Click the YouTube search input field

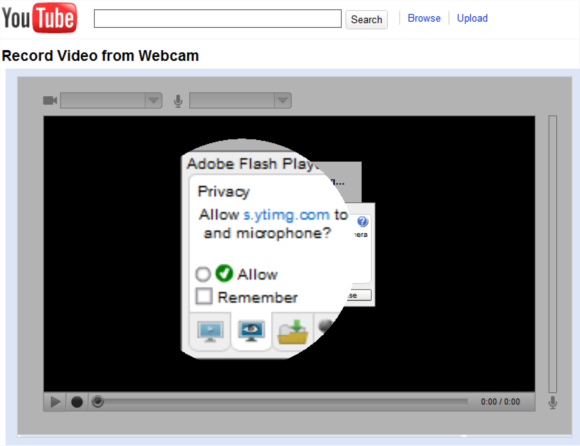[x=218, y=18]
